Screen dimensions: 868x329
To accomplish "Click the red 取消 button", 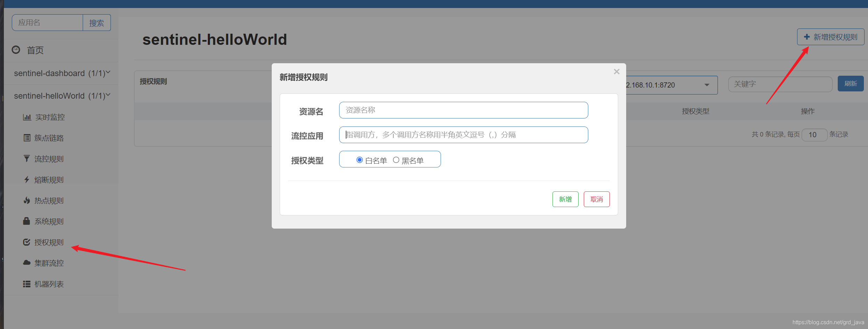I will pyautogui.click(x=597, y=199).
